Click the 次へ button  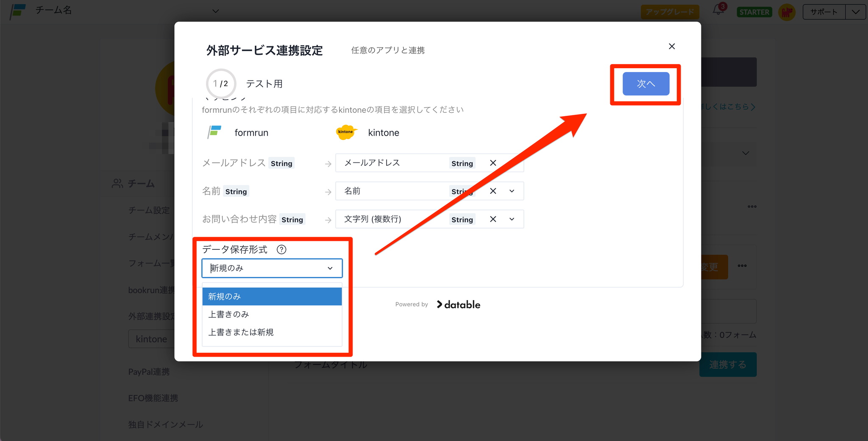[646, 84]
